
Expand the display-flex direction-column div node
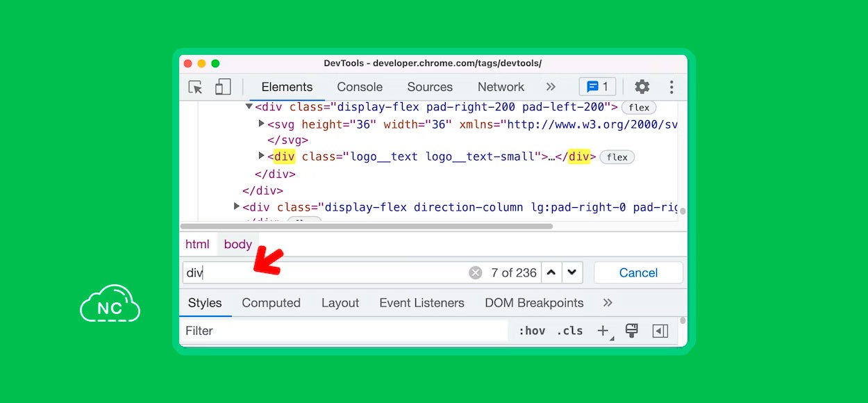click(237, 206)
